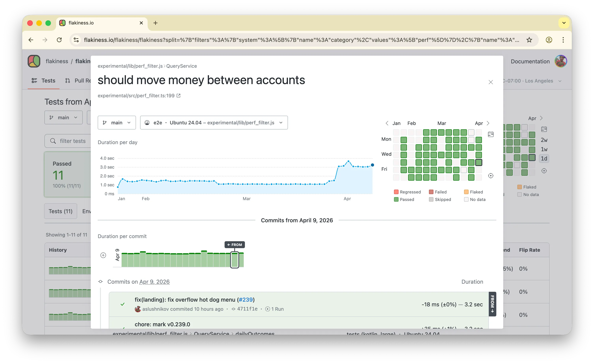Open the main branch dropdown in dialog
The width and height of the screenshot is (594, 364).
coord(117,122)
